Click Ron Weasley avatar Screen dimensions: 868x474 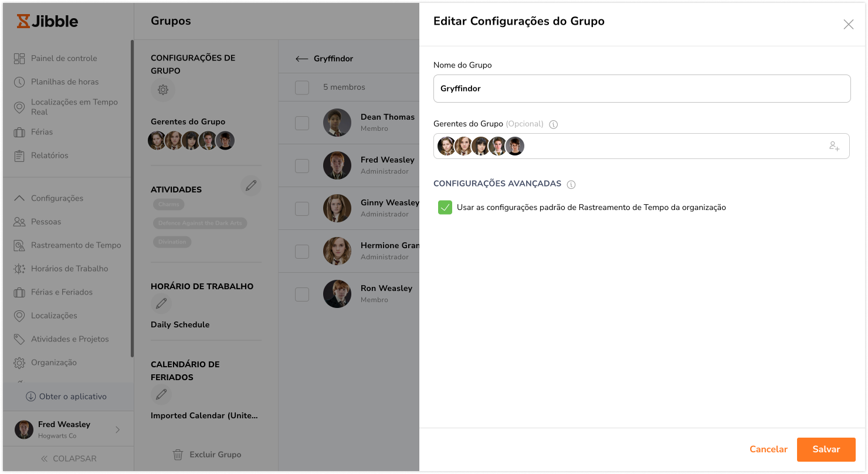(x=337, y=294)
